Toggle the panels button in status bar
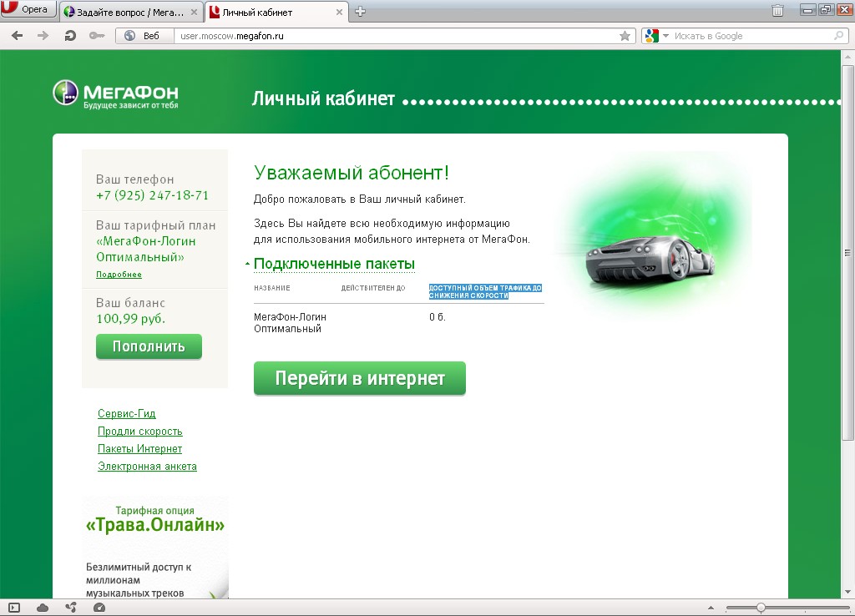 coord(15,608)
